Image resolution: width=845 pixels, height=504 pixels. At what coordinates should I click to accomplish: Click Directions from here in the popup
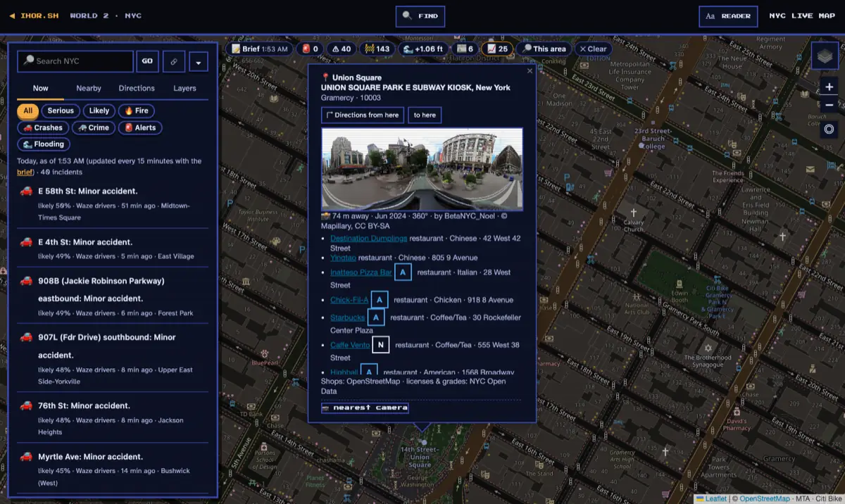pos(363,115)
